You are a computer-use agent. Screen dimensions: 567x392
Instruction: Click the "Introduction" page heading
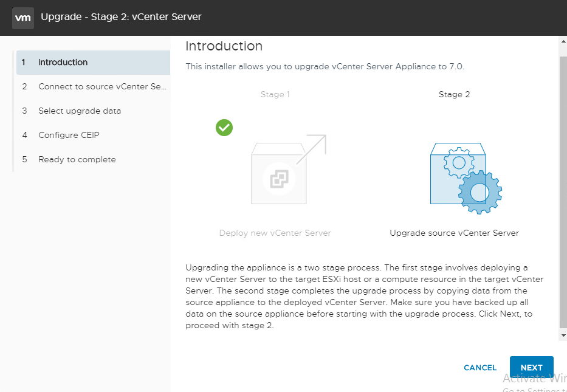[x=224, y=46]
